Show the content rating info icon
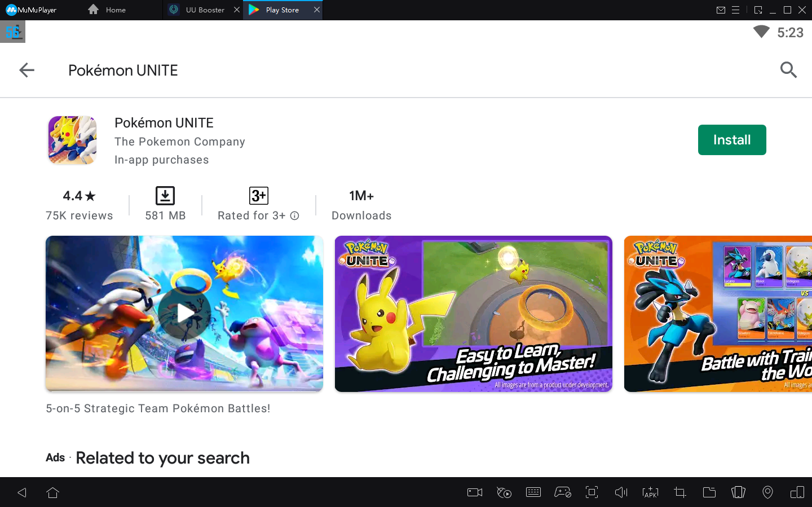This screenshot has width=812, height=507. pos(294,215)
